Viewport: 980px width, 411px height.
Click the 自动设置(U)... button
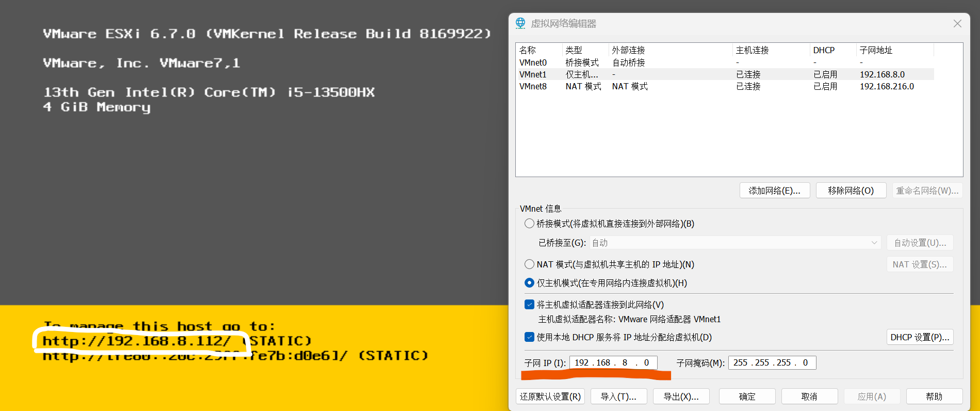click(x=920, y=243)
